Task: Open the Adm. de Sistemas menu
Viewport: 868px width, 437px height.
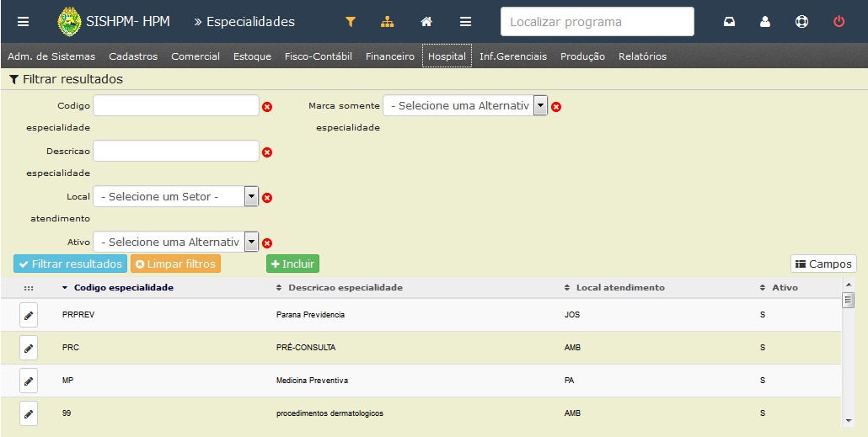Action: 51,56
